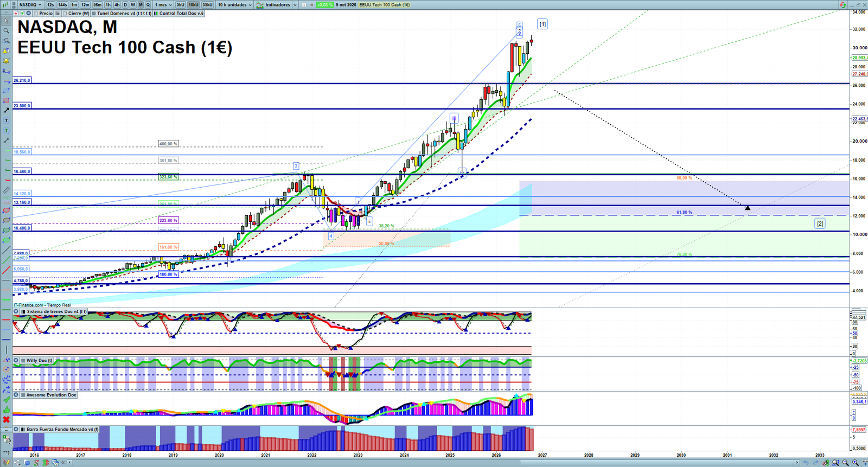Image resolution: width=868 pixels, height=467 pixels.
Task: Select the M monthly timeframe button
Action: pyautogui.click(x=141, y=5)
